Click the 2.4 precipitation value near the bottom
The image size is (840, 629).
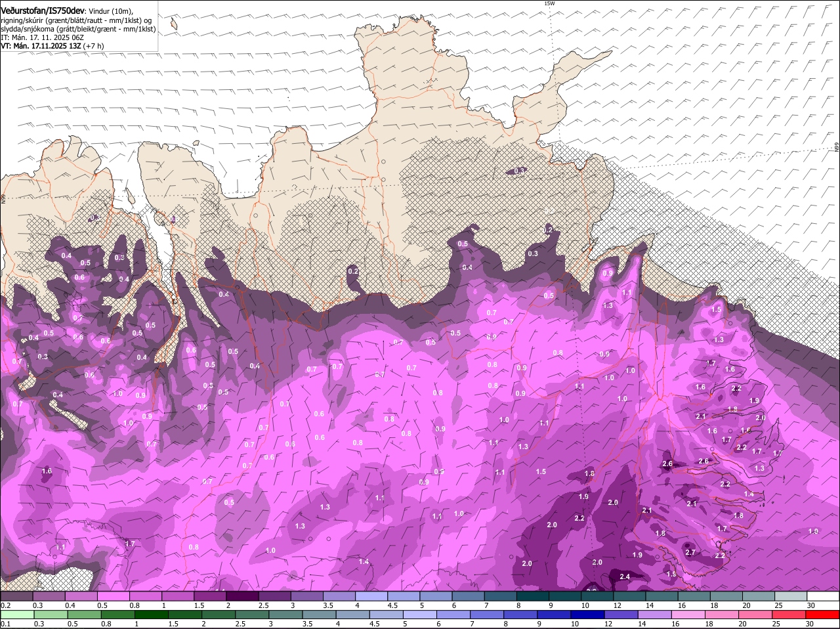pyautogui.click(x=625, y=576)
